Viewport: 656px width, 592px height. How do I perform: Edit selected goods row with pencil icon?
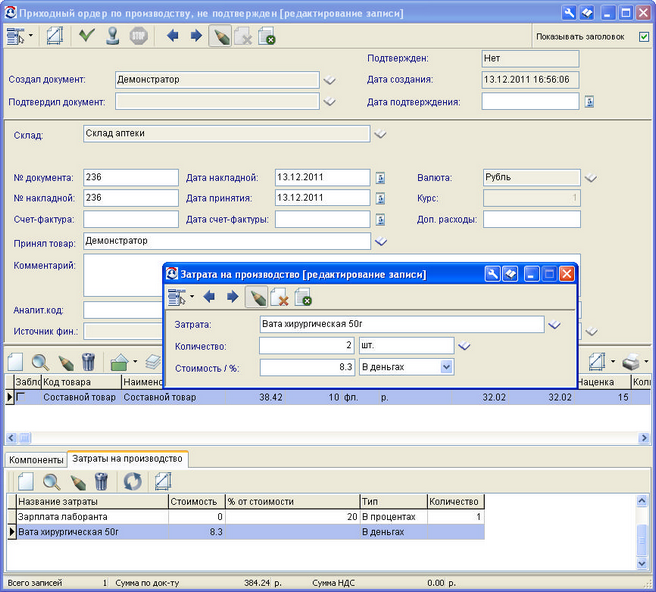pyautogui.click(x=66, y=363)
